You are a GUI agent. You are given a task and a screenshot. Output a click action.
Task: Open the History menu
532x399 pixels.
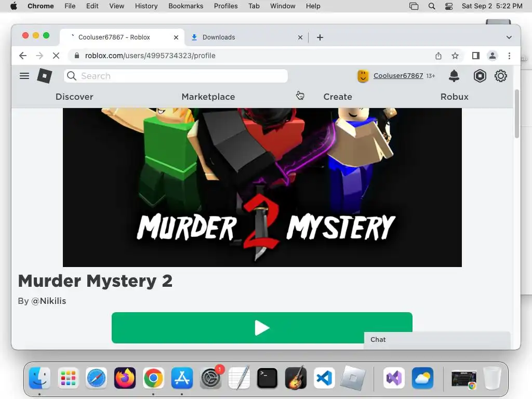146,6
